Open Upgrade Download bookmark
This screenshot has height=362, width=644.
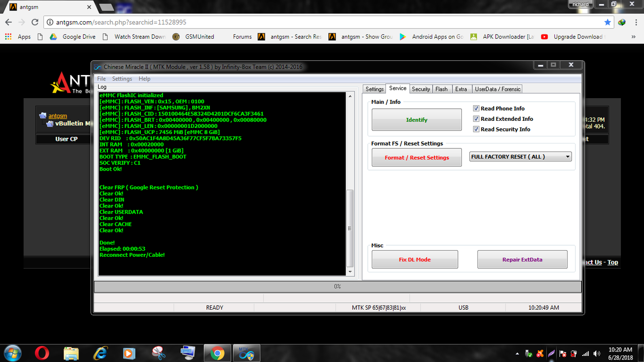(572, 37)
